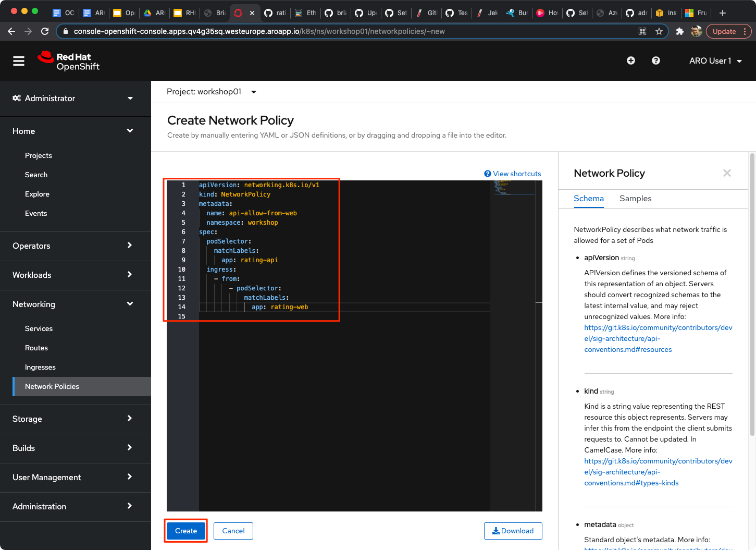Select Routes in the Networking menu
756x550 pixels.
(36, 348)
